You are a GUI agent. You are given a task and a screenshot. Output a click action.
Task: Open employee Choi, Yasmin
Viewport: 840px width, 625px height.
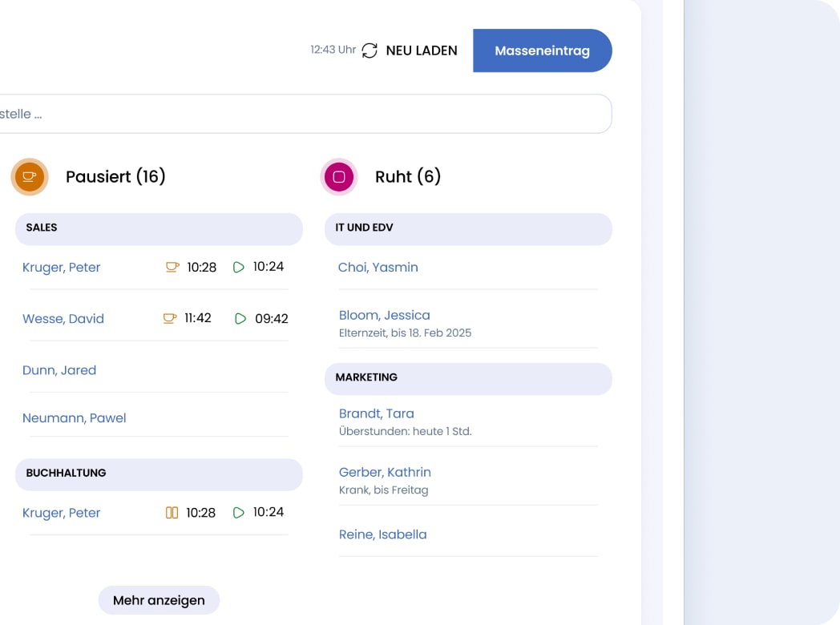pos(378,268)
